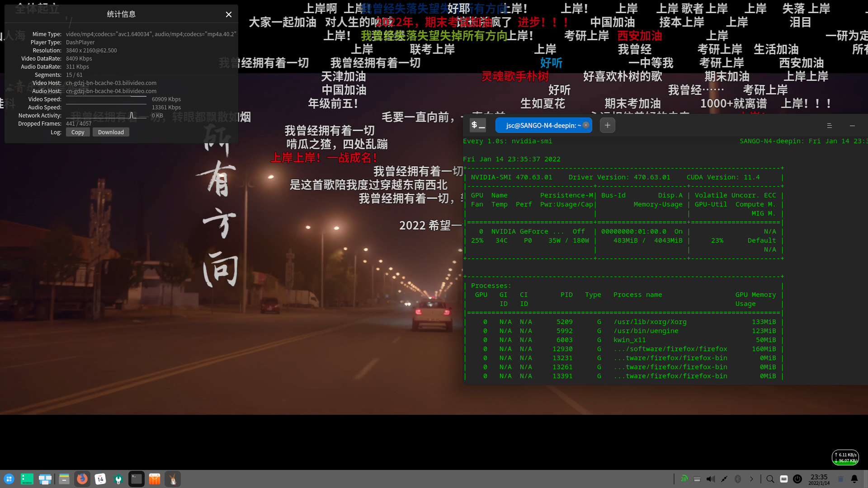
Task: Click the network speed floating widget
Action: click(x=845, y=458)
